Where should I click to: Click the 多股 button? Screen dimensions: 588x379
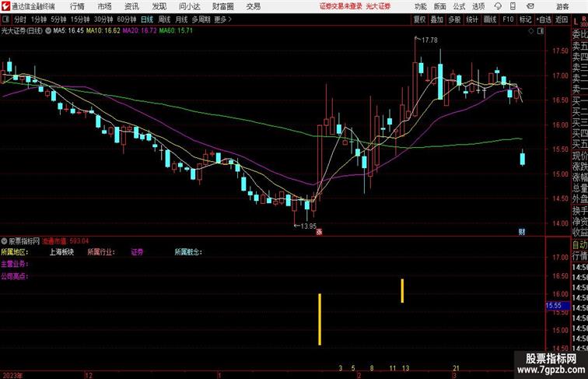[x=454, y=19]
